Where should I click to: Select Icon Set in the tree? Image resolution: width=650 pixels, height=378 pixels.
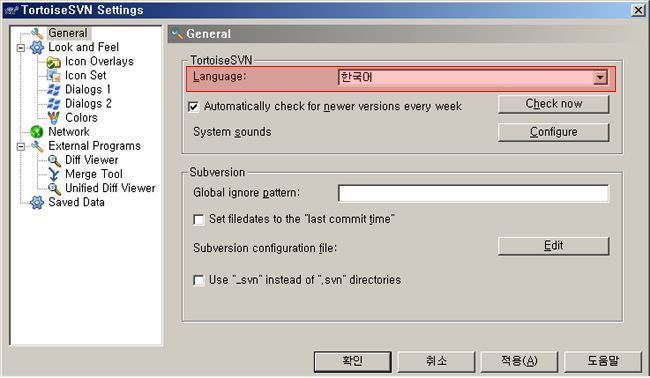pos(85,75)
